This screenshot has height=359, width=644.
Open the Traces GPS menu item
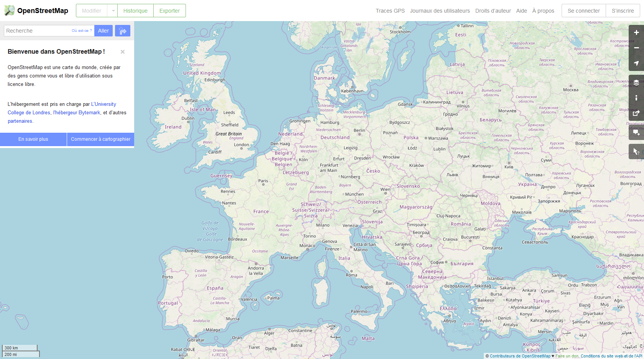tap(390, 11)
